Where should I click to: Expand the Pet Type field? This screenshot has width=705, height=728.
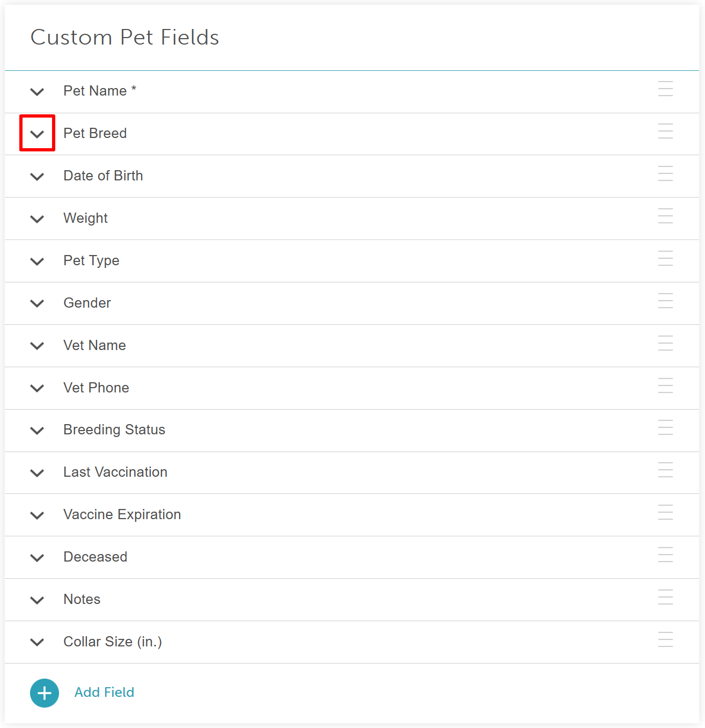click(x=37, y=261)
